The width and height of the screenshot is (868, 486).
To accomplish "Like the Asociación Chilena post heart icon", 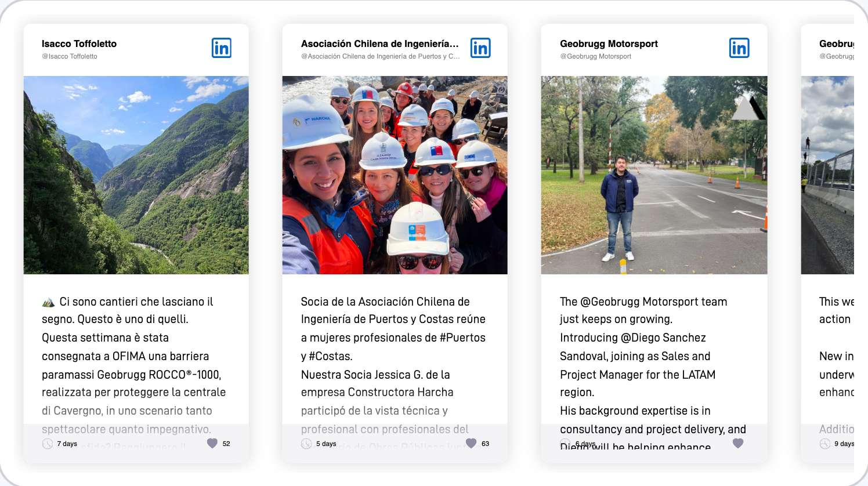I will coord(471,444).
